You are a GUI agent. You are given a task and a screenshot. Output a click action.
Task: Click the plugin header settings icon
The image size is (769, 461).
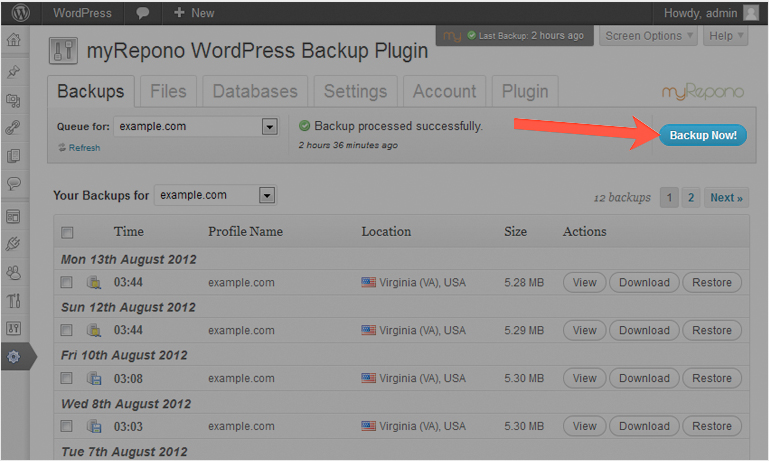pyautogui.click(x=63, y=51)
